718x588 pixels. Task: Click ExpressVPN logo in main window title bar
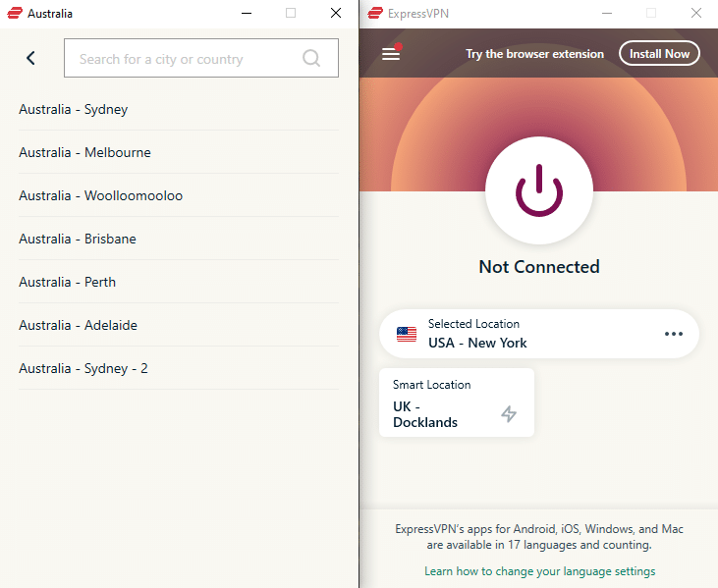coord(375,14)
